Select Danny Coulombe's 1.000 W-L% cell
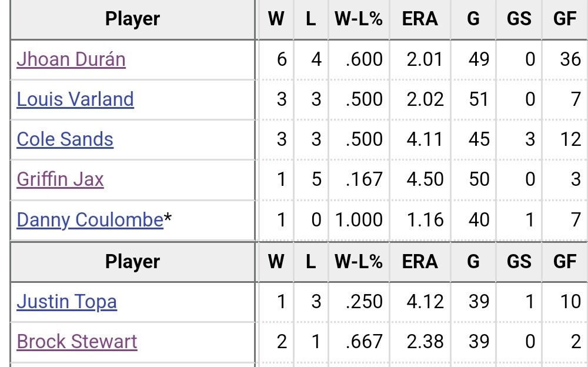 point(359,219)
